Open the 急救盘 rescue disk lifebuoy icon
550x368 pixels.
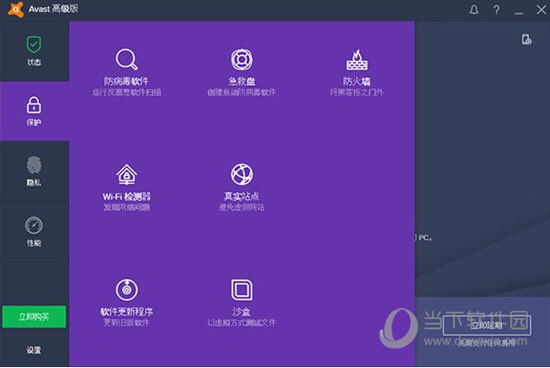coord(241,59)
